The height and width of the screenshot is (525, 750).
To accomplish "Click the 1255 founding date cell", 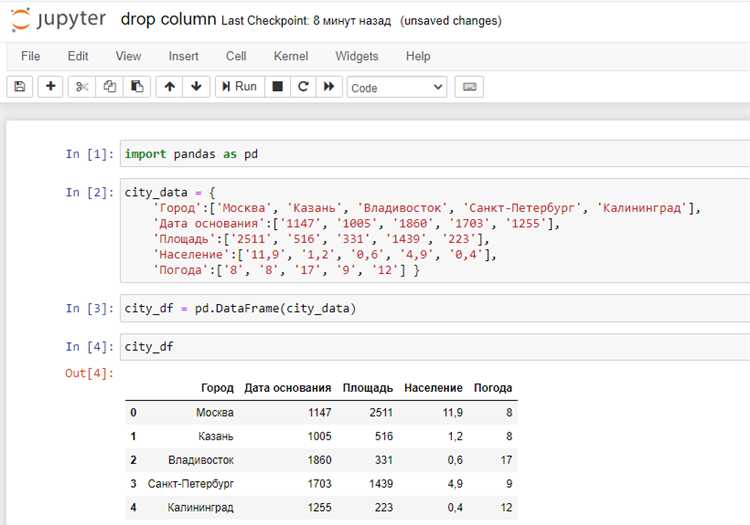I will coord(320,507).
